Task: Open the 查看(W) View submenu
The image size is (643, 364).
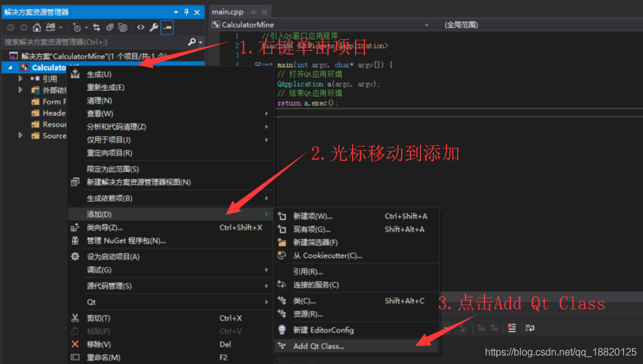Action: 170,114
